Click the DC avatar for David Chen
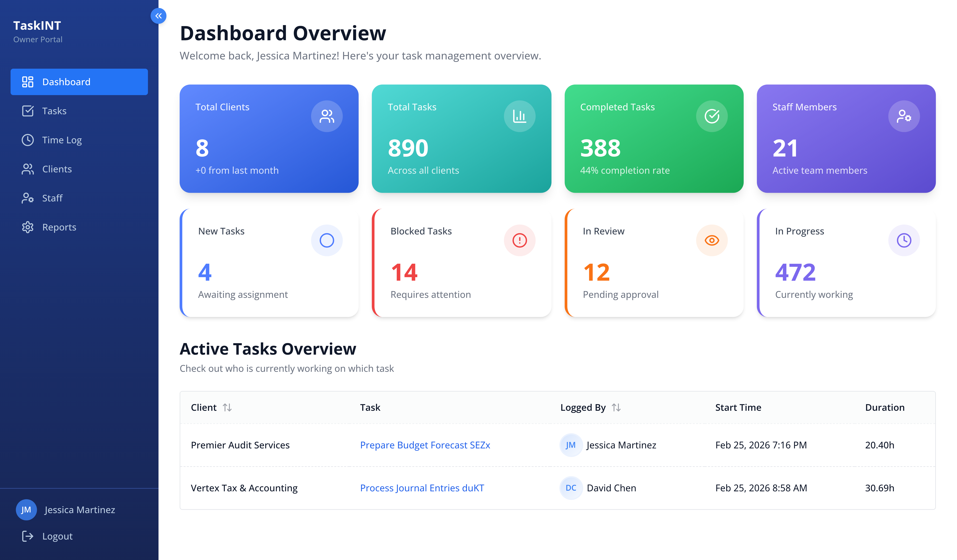The image size is (957, 560). (x=571, y=488)
